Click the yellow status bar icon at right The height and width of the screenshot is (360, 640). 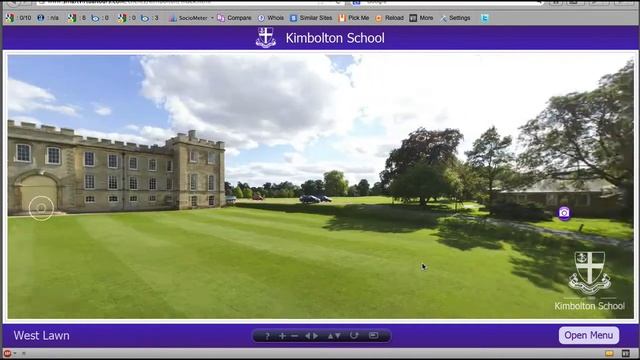(609, 353)
